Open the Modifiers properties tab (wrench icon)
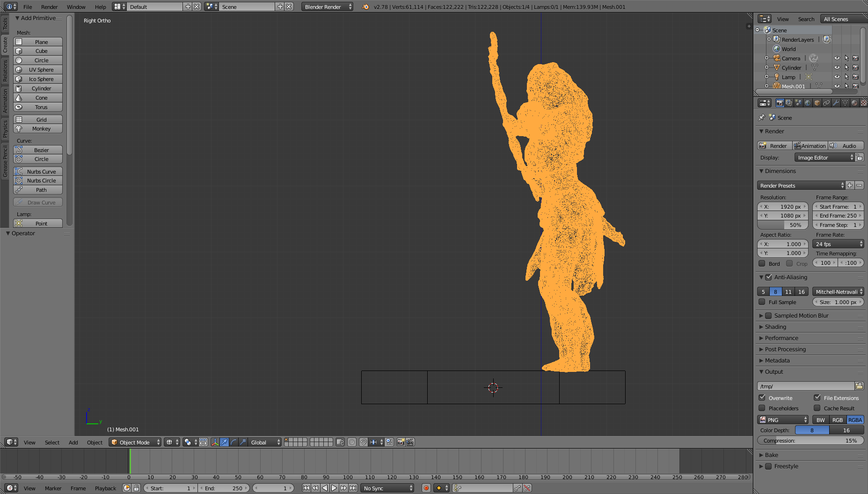The width and height of the screenshot is (868, 494). coord(836,103)
